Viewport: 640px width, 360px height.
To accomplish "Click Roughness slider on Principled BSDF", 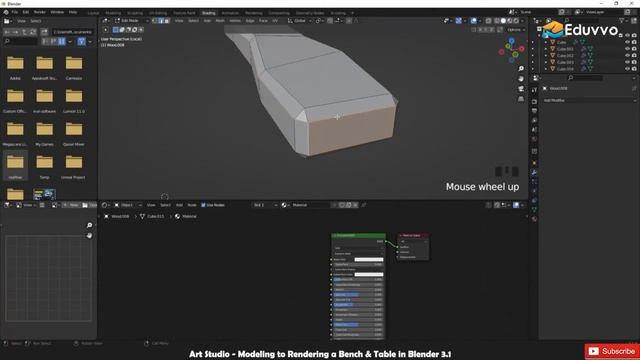I will [x=358, y=304].
